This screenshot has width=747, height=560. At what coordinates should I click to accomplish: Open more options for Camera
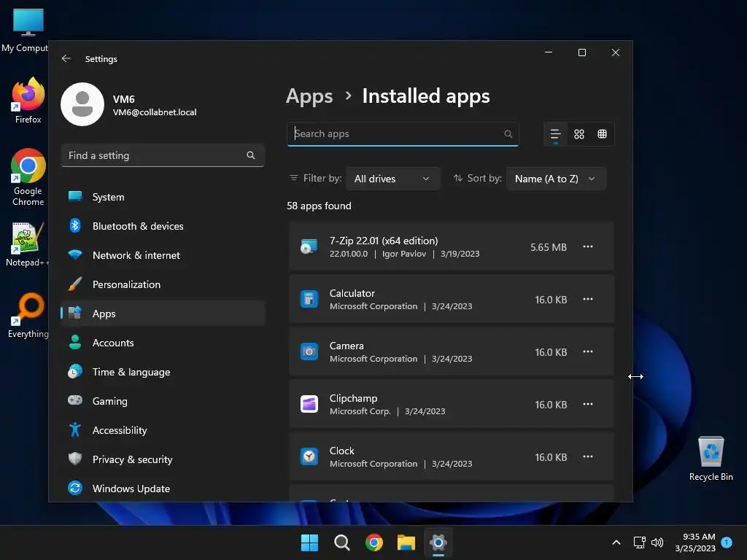(x=588, y=351)
